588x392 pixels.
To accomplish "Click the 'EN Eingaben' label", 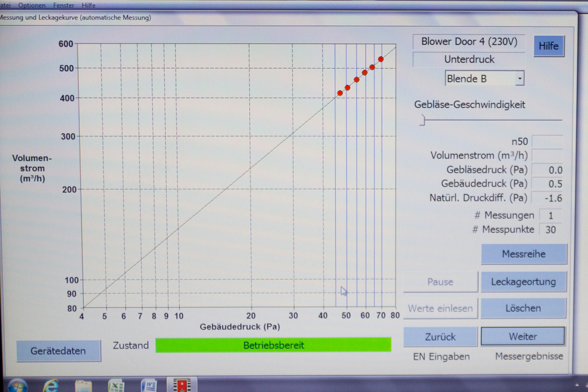I will pyautogui.click(x=442, y=357).
